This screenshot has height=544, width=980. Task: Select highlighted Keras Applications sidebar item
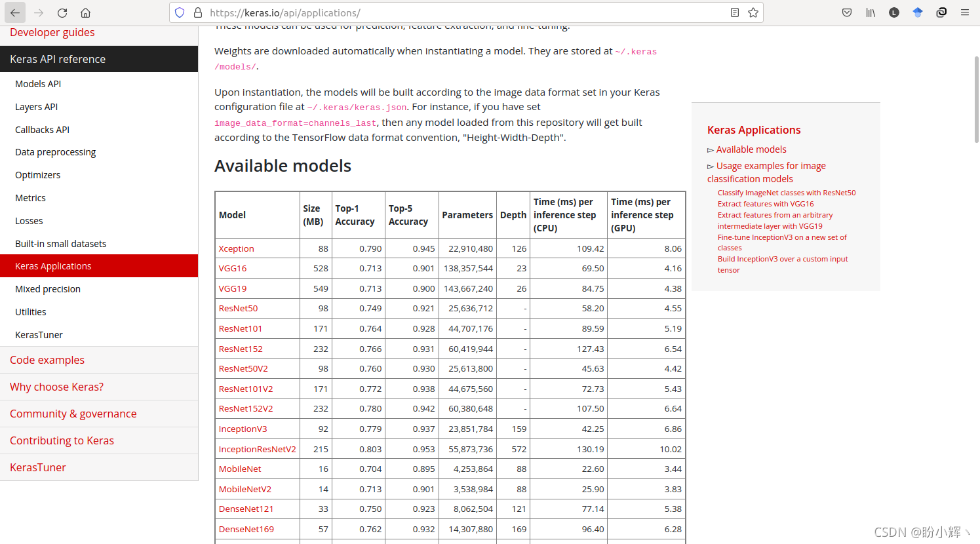click(99, 266)
